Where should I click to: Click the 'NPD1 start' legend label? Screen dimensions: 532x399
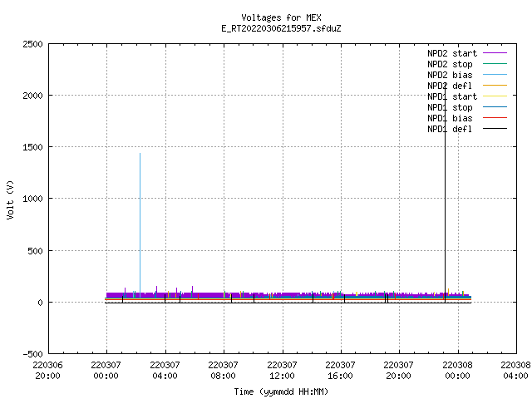coord(452,96)
